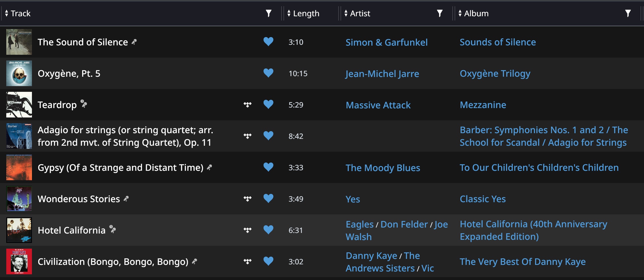The height and width of the screenshot is (280, 644).
Task: Open the Jean-Michel Jarre artist link
Action: tap(382, 74)
